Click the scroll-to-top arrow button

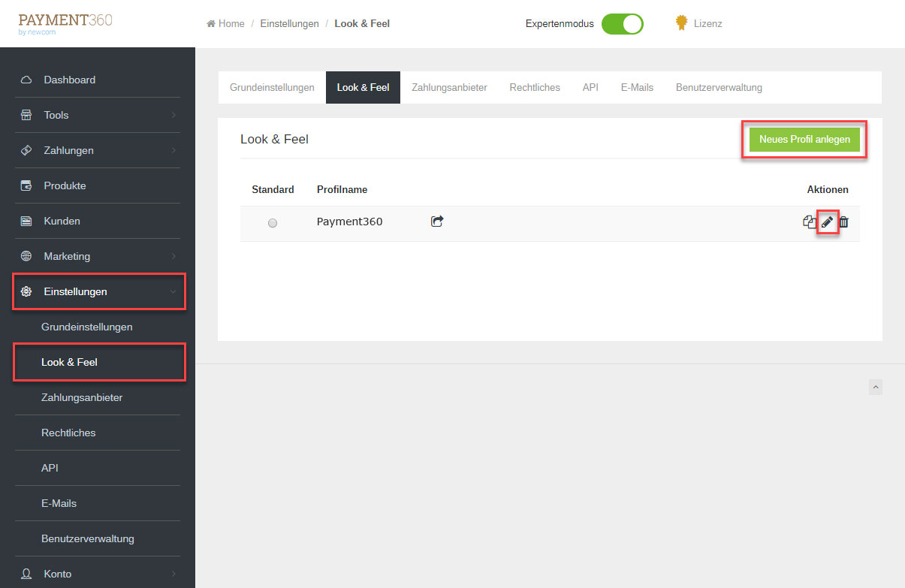pos(875,387)
